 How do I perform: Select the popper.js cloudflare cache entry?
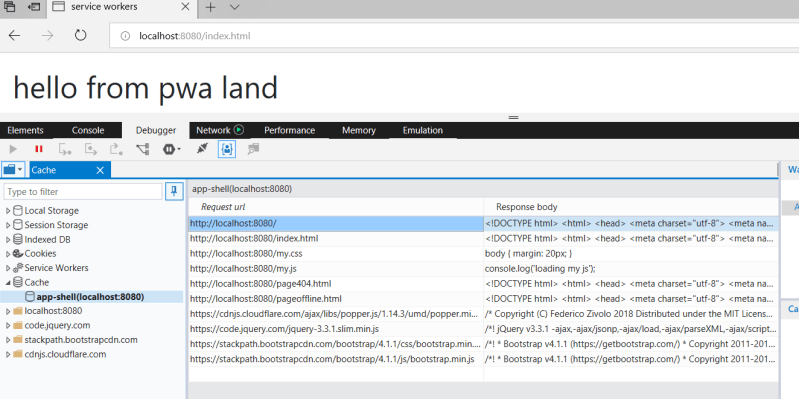(483, 314)
